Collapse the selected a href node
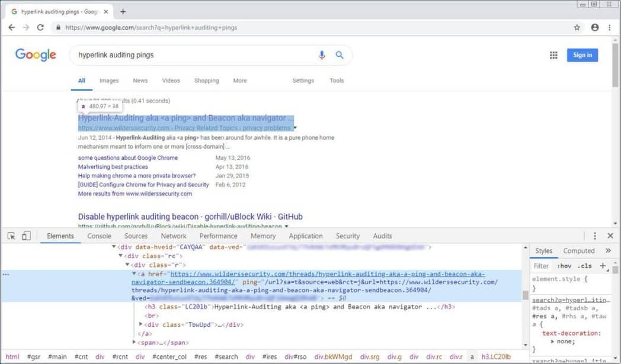The width and height of the screenshot is (621, 364). point(134,273)
